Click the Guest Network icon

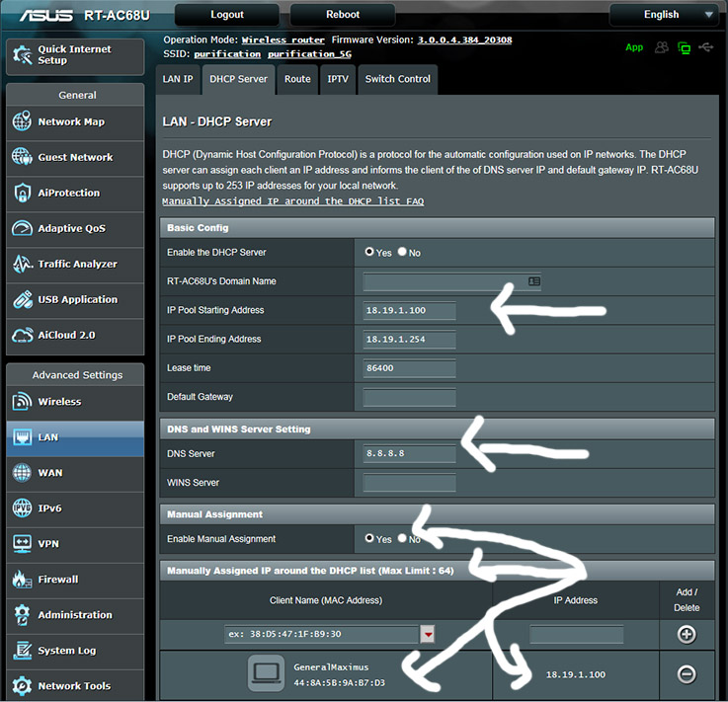pyautogui.click(x=22, y=156)
